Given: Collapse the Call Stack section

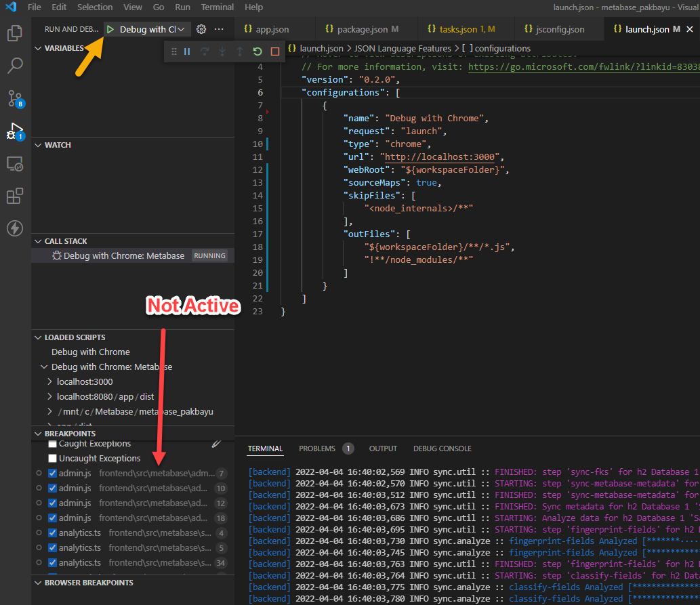Looking at the screenshot, I should tap(38, 241).
